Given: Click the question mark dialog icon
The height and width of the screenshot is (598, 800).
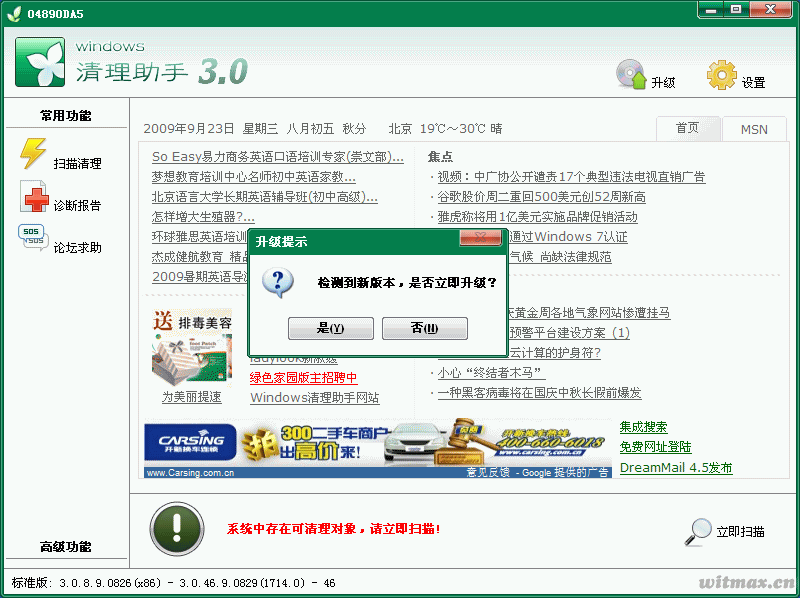Looking at the screenshot, I should tap(278, 283).
